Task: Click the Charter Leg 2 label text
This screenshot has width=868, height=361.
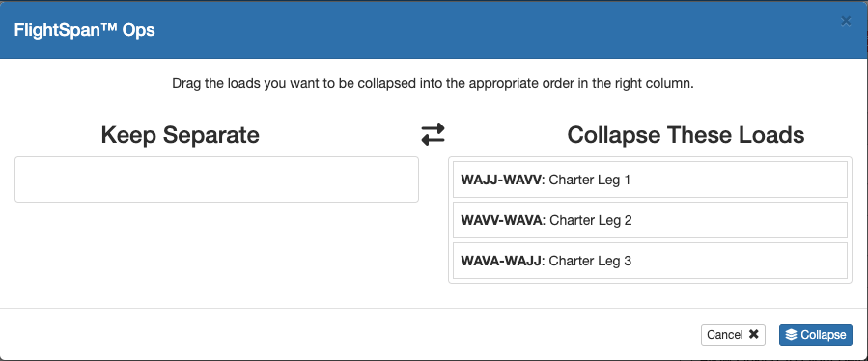Action: coord(591,220)
